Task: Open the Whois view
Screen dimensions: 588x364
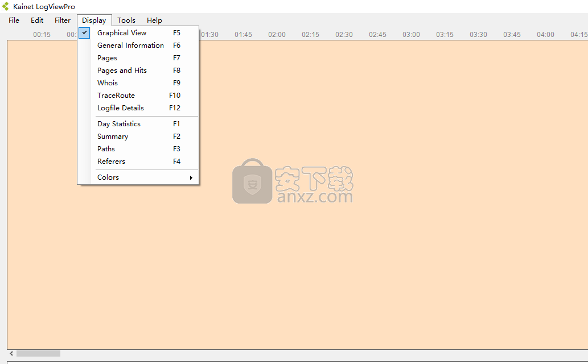Action: [x=138, y=83]
